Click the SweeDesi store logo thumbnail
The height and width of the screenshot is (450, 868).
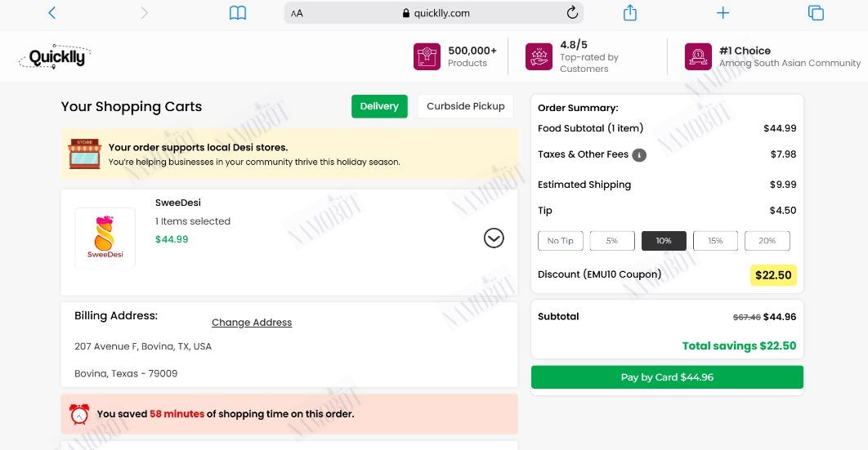pos(105,238)
